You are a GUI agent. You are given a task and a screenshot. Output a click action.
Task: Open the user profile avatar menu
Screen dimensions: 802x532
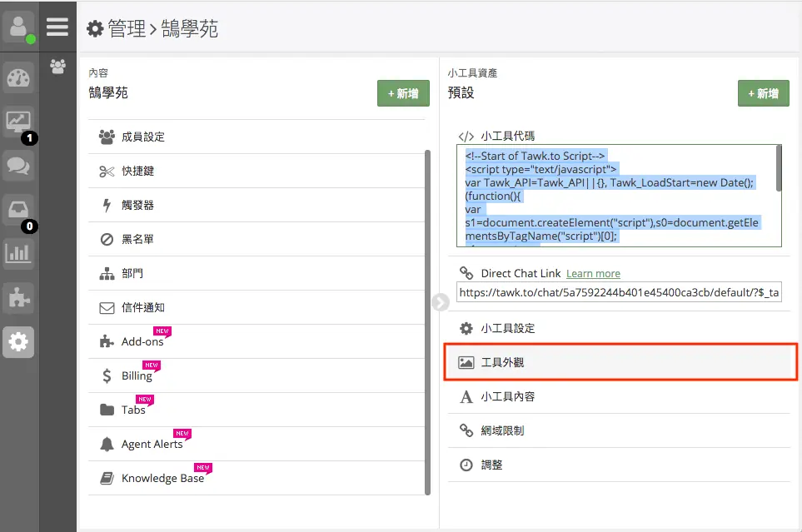pyautogui.click(x=19, y=27)
